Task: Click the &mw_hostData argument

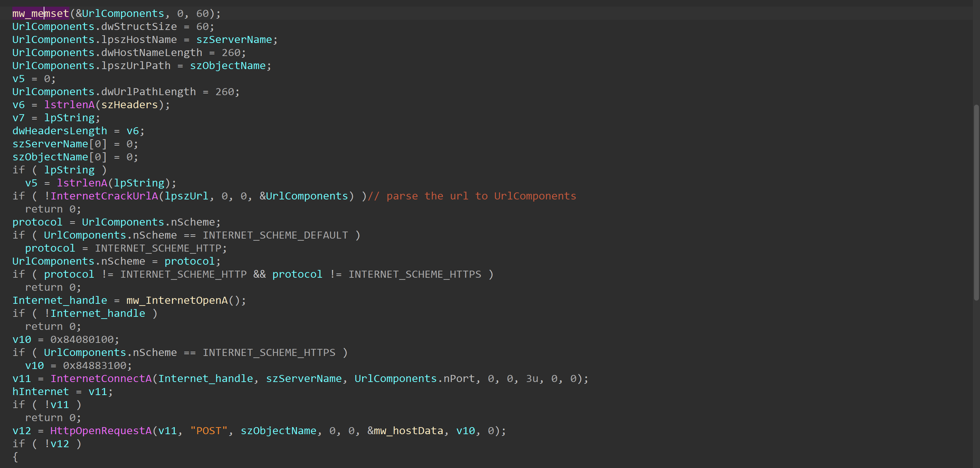Action: [x=405, y=431]
